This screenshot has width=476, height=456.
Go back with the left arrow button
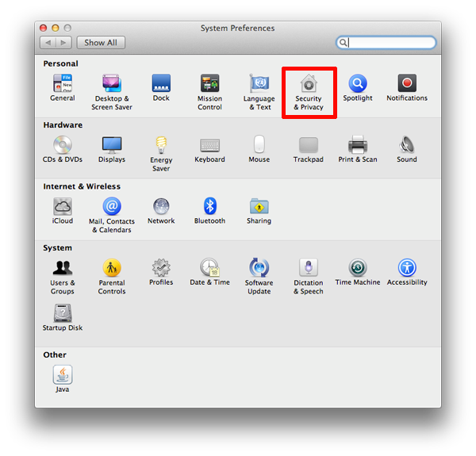(x=48, y=43)
